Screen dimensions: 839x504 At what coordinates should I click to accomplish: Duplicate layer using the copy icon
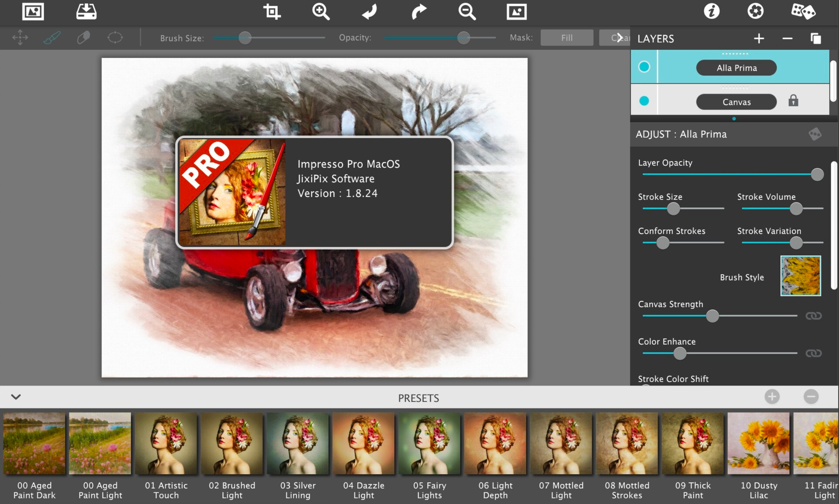816,39
